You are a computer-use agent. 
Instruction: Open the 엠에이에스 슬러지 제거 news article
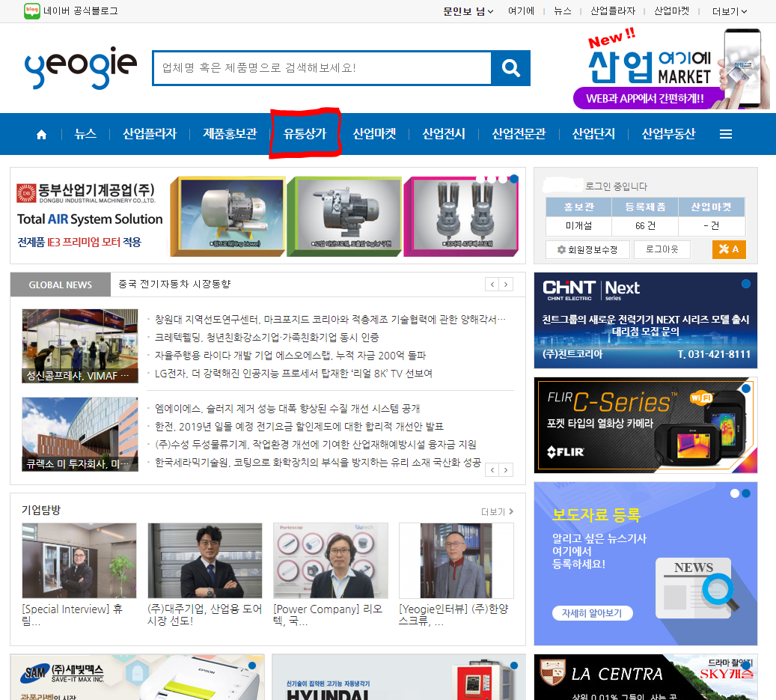click(x=287, y=409)
